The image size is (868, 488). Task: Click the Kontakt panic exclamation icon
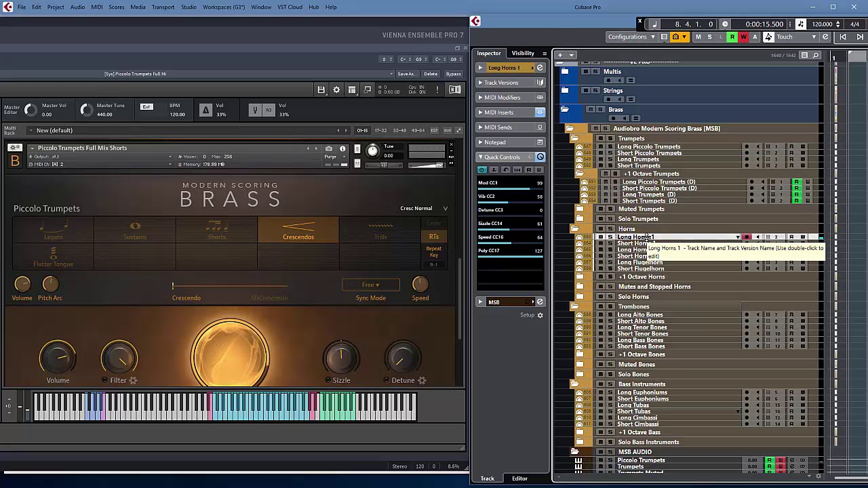(x=437, y=89)
